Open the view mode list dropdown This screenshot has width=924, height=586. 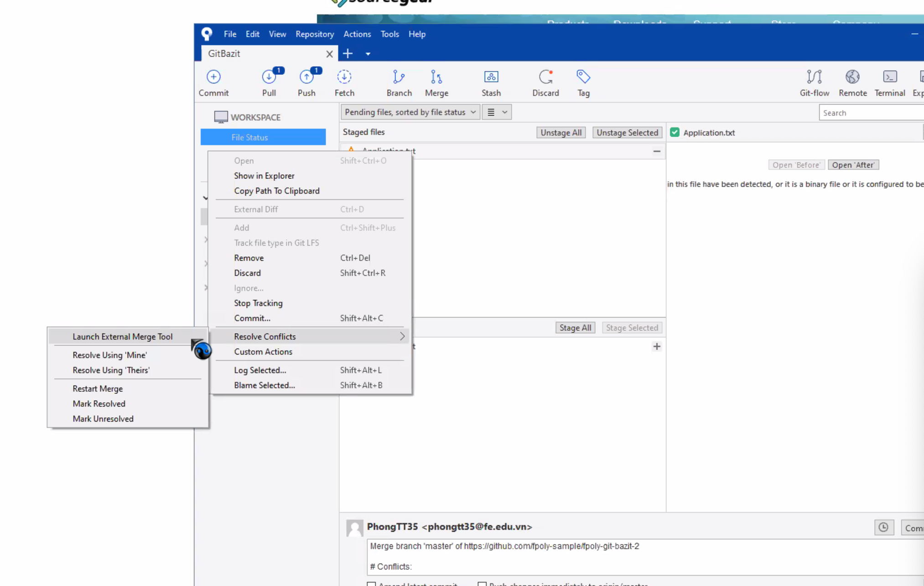click(497, 112)
